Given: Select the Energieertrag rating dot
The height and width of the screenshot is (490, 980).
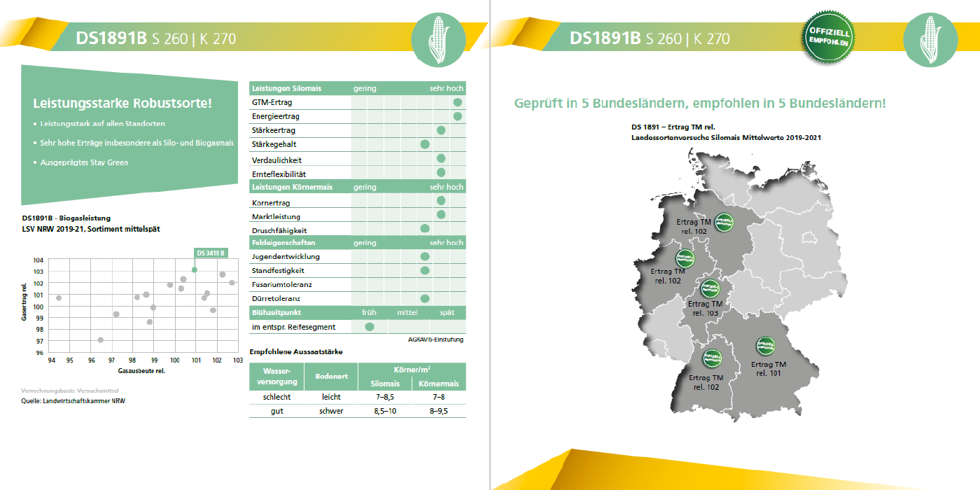Looking at the screenshot, I should [x=458, y=116].
